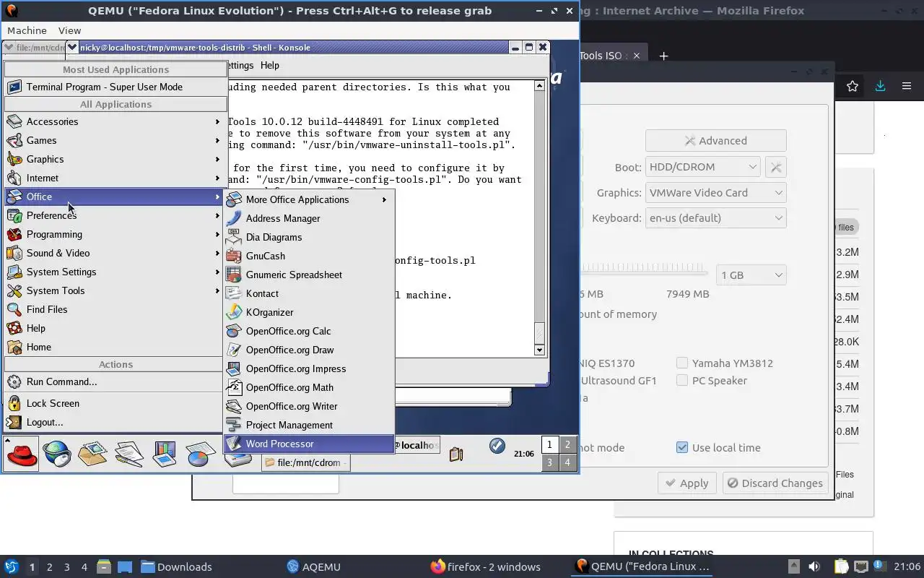The height and width of the screenshot is (578, 924).
Task: Expand the Sound & Video submenu
Action: click(x=115, y=253)
